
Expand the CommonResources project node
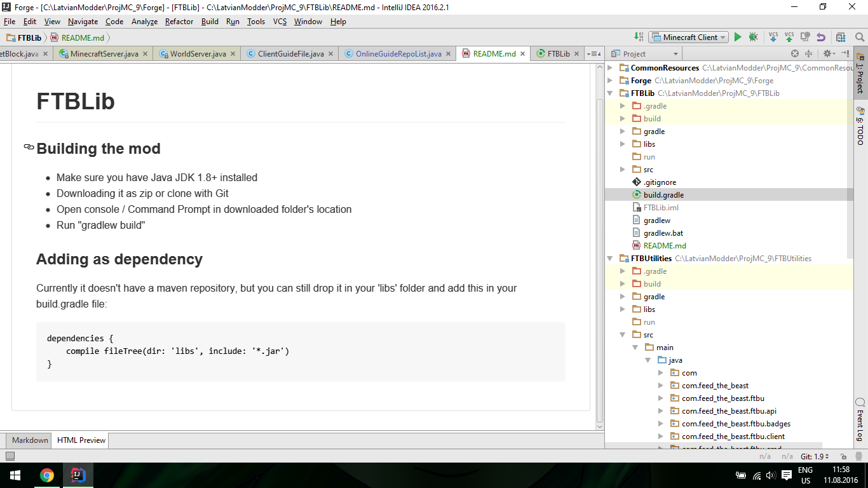pyautogui.click(x=610, y=68)
